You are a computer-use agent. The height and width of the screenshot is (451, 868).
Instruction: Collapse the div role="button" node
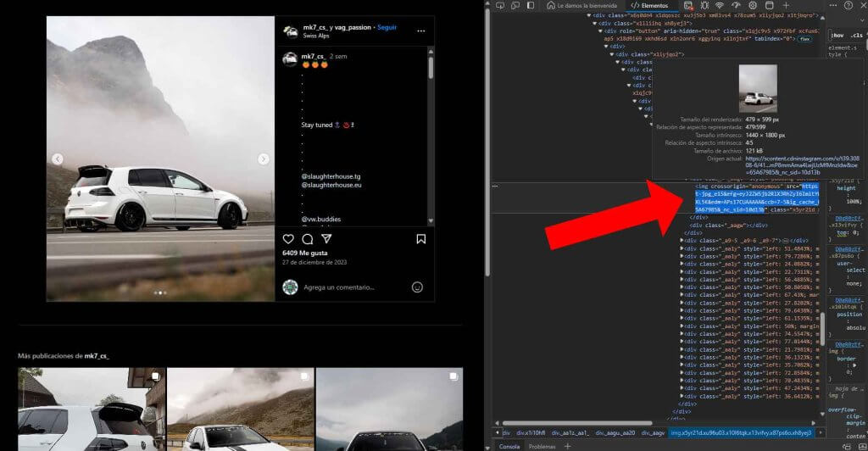click(601, 31)
